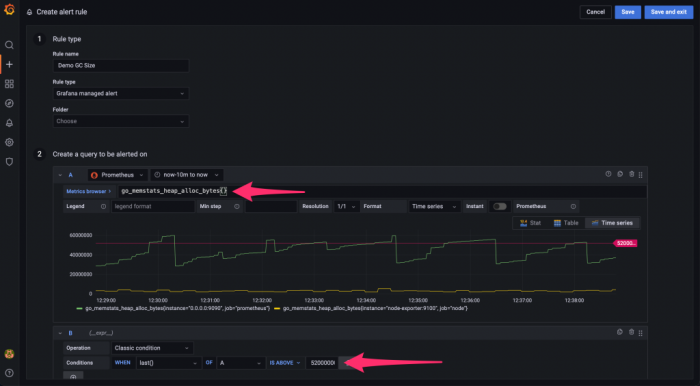
Task: Click Save and exit button
Action: pyautogui.click(x=668, y=12)
